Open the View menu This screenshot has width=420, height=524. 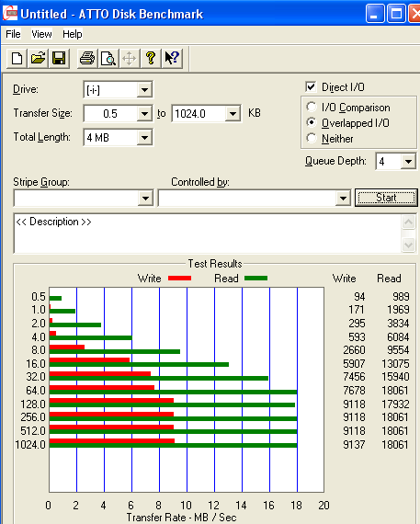[x=41, y=34]
